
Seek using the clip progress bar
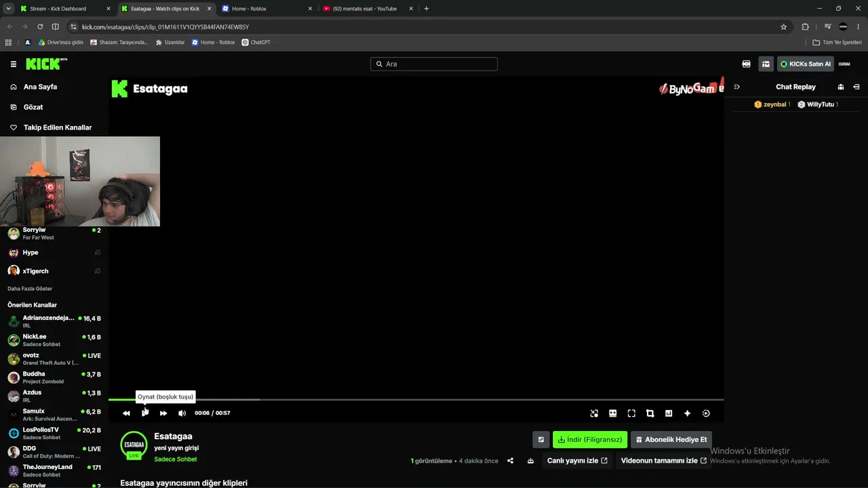coord(416,399)
